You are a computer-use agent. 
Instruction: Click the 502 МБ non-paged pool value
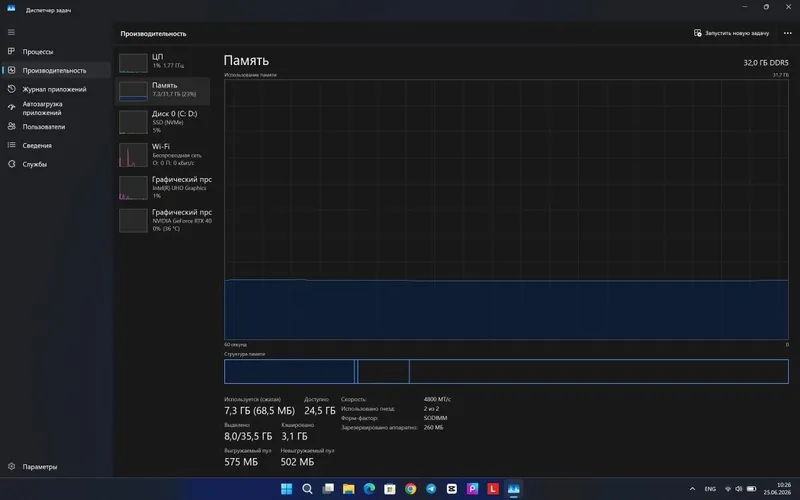pos(297,462)
